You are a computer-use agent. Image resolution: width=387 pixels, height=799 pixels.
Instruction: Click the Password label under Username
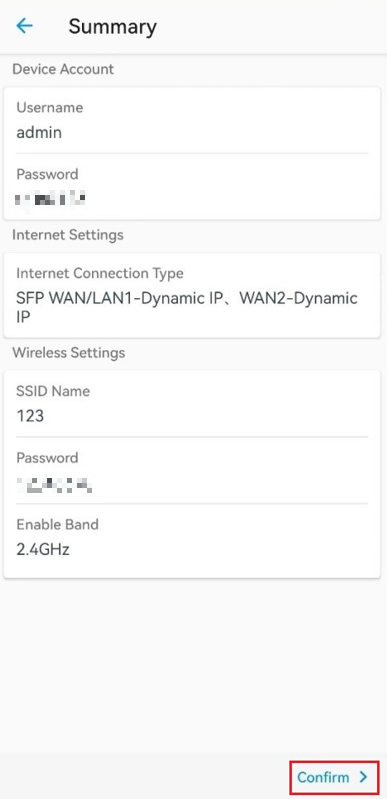point(47,174)
